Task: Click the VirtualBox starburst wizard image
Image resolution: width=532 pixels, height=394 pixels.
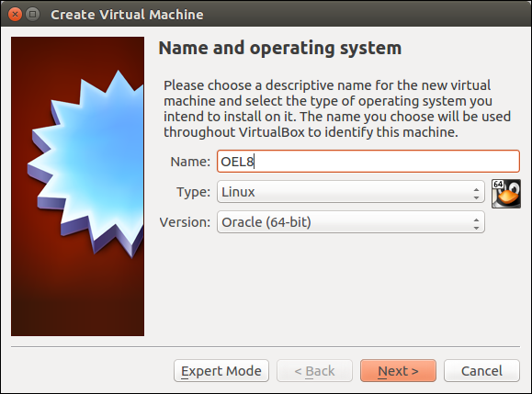Action: coord(77,186)
